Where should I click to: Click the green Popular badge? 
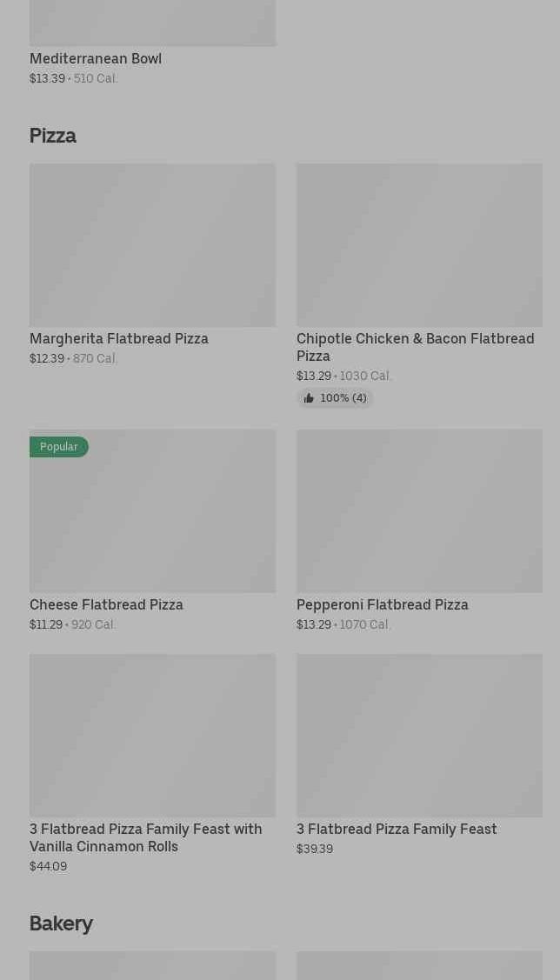[59, 447]
